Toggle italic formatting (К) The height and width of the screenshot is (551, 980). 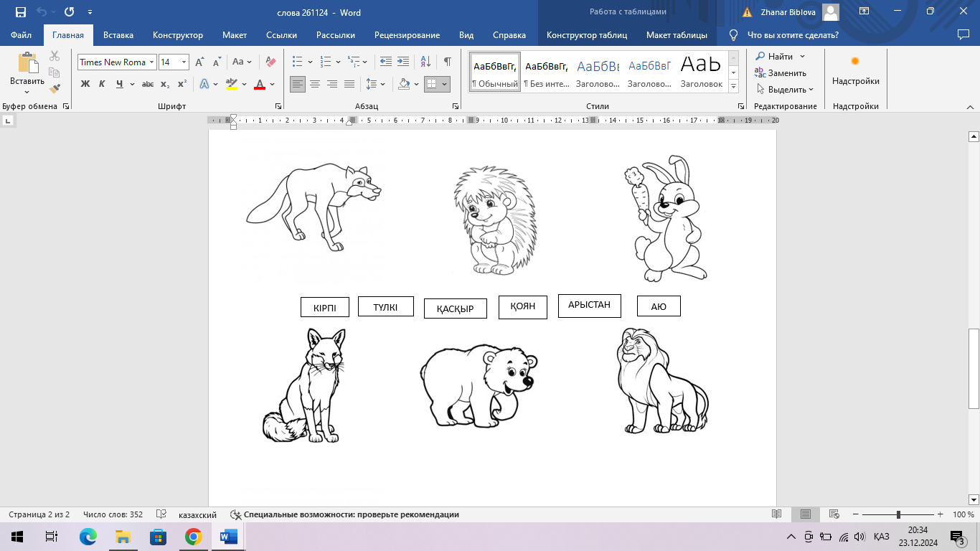pyautogui.click(x=102, y=84)
